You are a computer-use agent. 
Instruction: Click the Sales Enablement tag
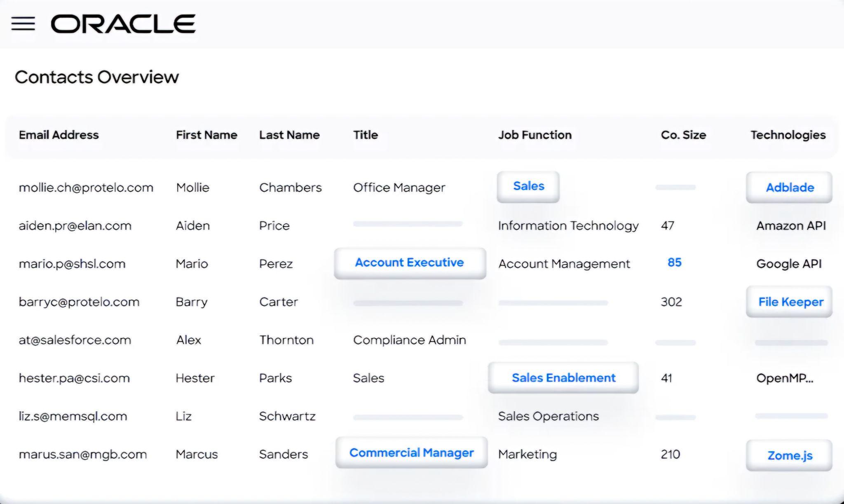pyautogui.click(x=563, y=377)
